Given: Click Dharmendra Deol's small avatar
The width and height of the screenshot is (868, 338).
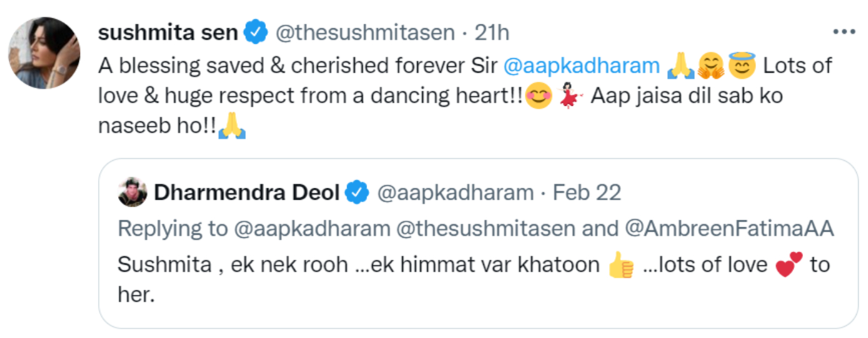Looking at the screenshot, I should point(133,193).
